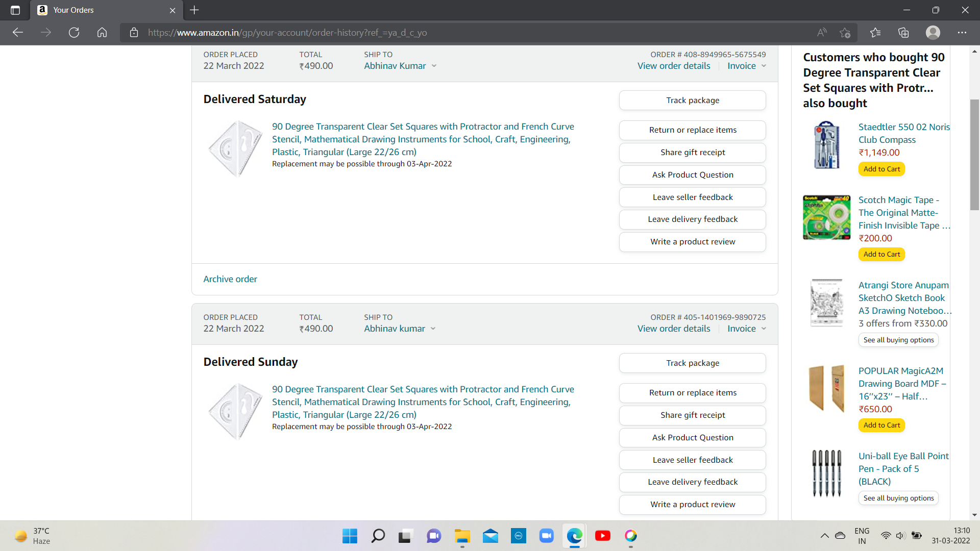Add page to favorites icon

pyautogui.click(x=845, y=33)
